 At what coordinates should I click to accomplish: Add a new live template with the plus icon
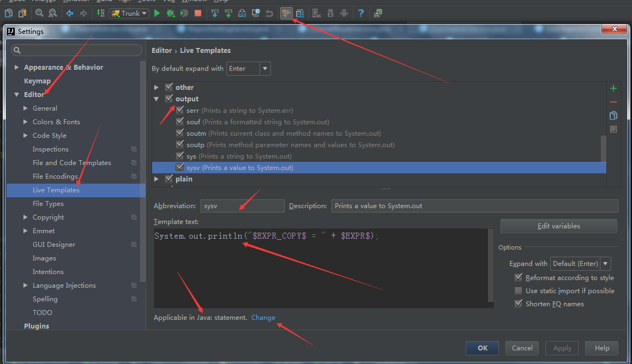click(x=613, y=88)
